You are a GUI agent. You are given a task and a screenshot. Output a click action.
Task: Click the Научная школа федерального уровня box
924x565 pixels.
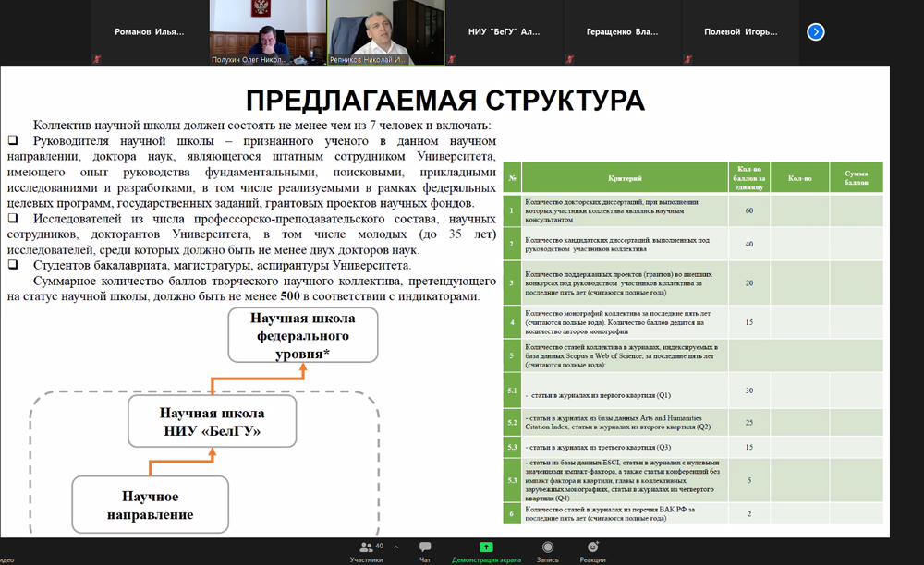(x=304, y=336)
